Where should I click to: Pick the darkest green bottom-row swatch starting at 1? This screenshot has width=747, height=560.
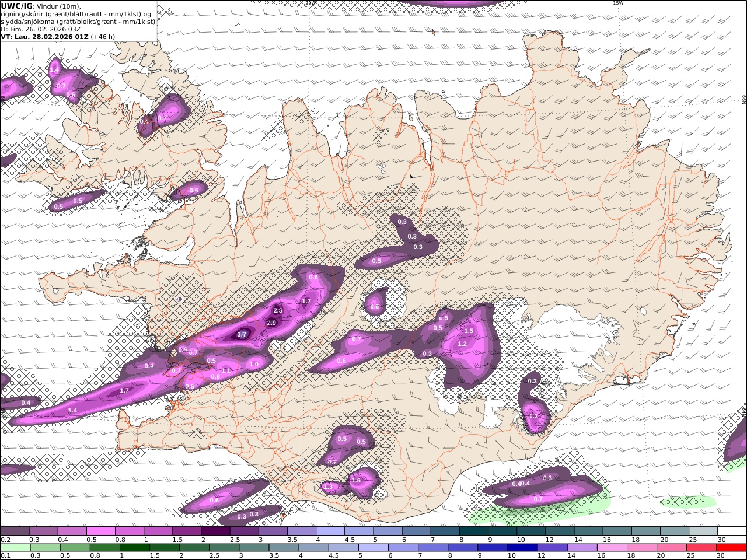point(135,547)
